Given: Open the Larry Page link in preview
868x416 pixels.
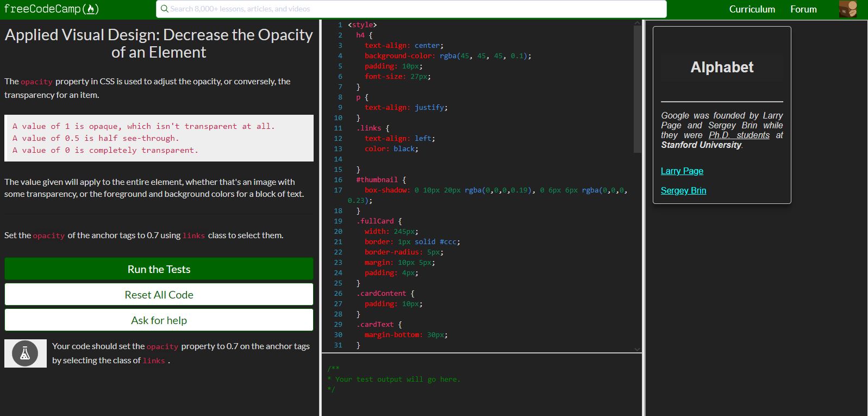Looking at the screenshot, I should 682,171.
